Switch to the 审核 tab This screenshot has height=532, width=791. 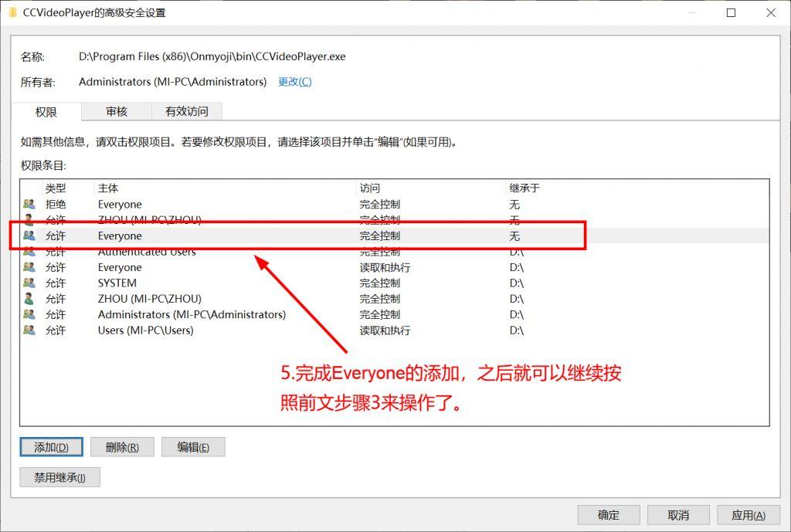point(117,112)
